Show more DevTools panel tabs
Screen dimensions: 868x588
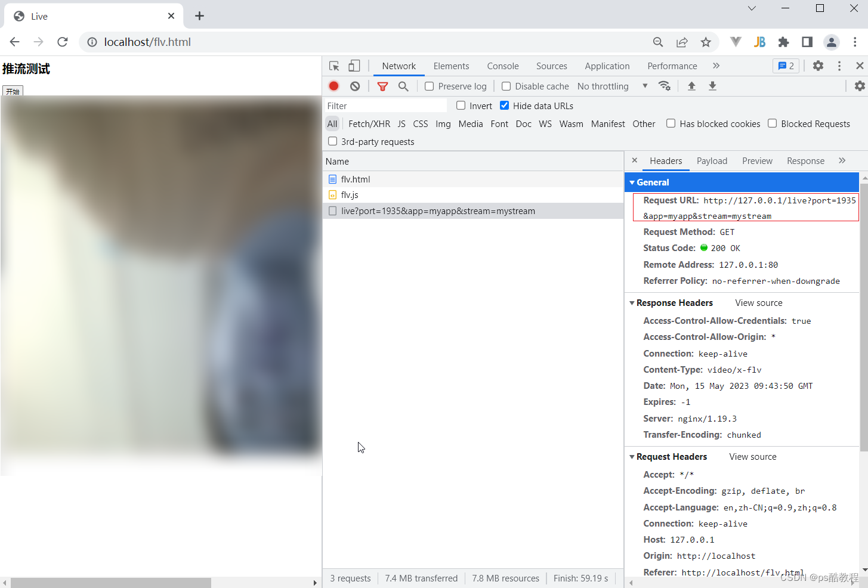point(716,66)
